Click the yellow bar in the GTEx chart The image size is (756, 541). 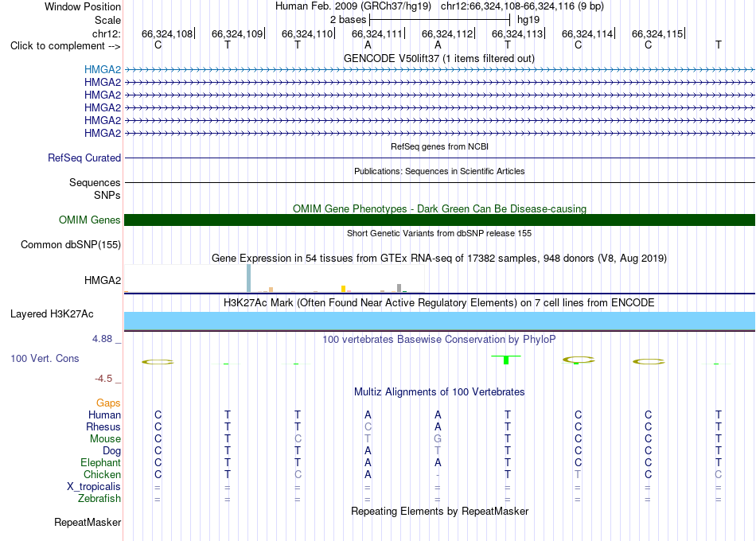coord(343,289)
